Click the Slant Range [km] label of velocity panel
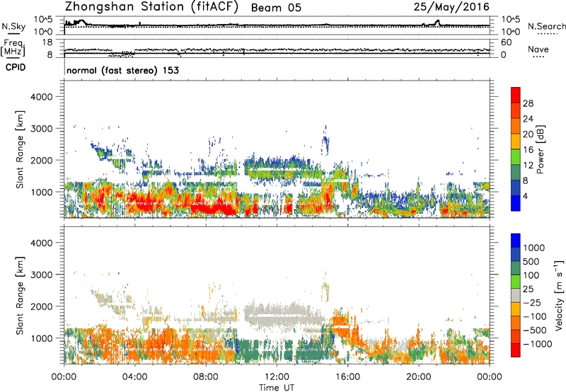566x392 pixels. pos(20,295)
